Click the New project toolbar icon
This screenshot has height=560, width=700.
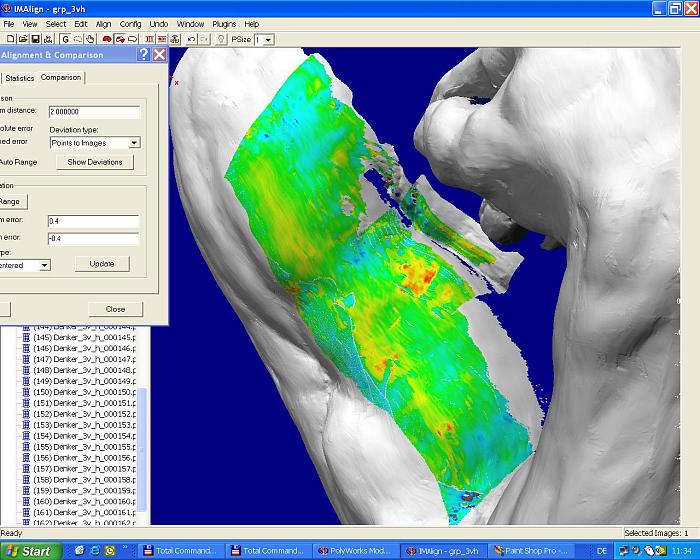pyautogui.click(x=8, y=39)
